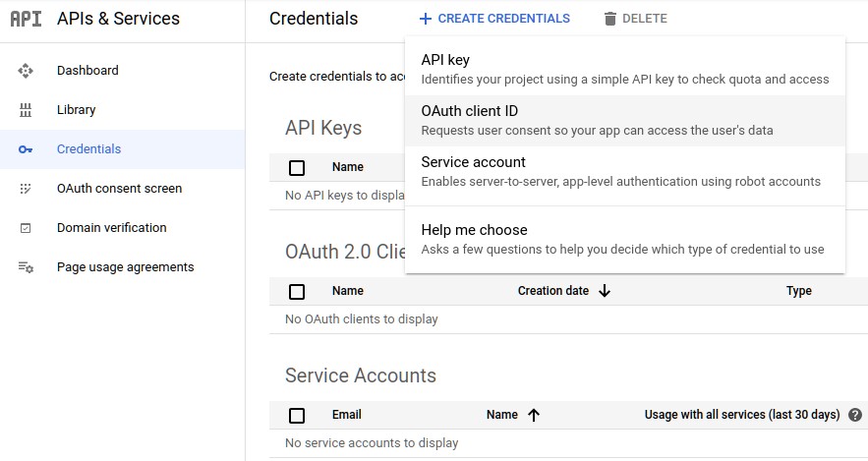This screenshot has height=461, width=868.
Task: Go to Dashboard in sidebar
Action: click(x=87, y=71)
